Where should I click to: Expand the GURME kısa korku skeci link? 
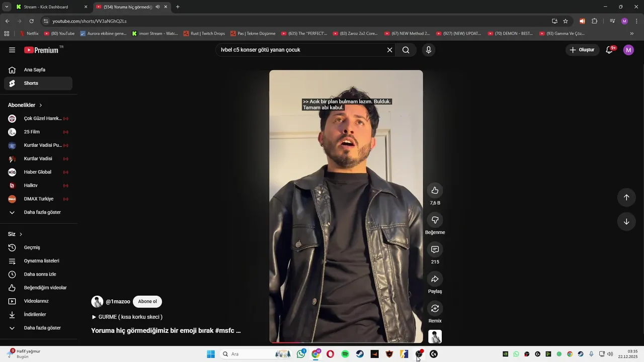tap(127, 317)
